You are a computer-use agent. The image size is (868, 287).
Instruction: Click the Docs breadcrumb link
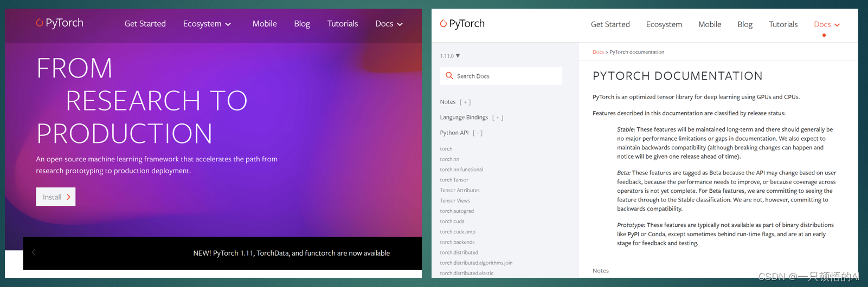598,52
